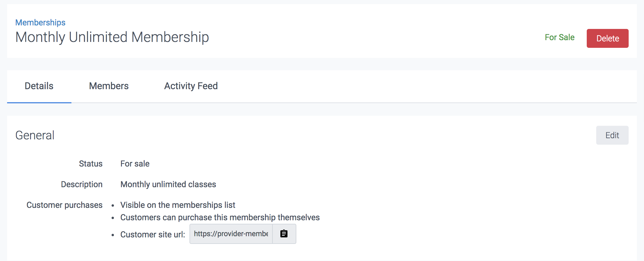Click the 'Monthly unlimited classes' description text
644x261 pixels.
pos(168,184)
